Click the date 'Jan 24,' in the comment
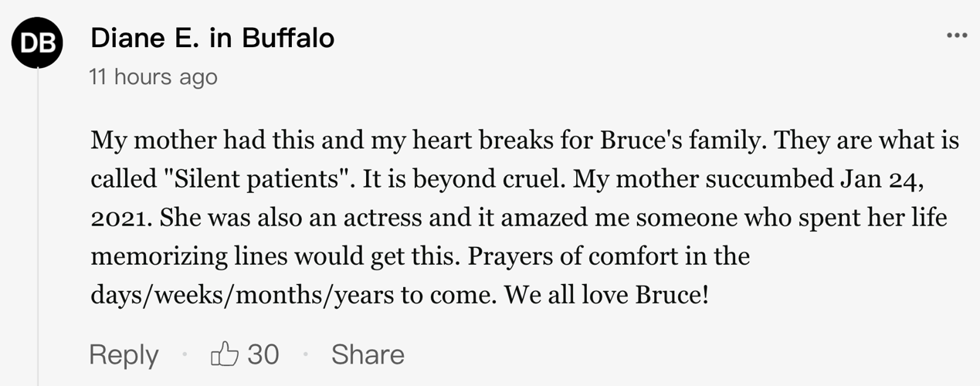The image size is (980, 386). click(881, 179)
